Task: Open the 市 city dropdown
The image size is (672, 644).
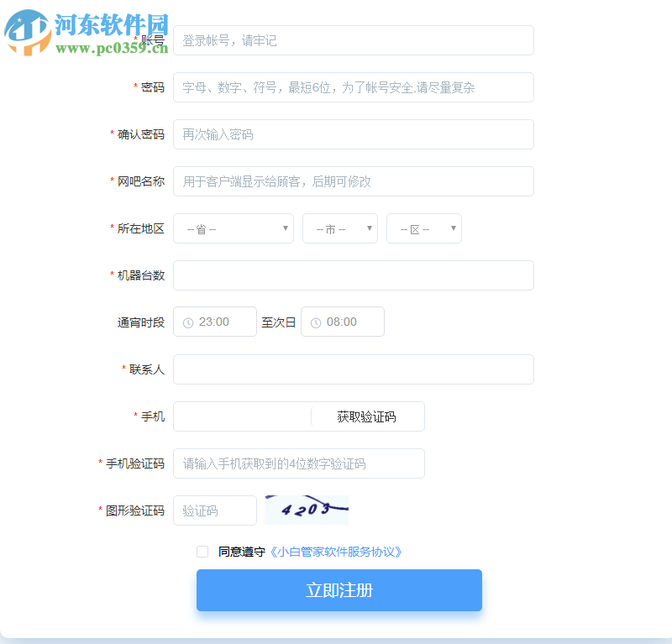Action: tap(339, 228)
